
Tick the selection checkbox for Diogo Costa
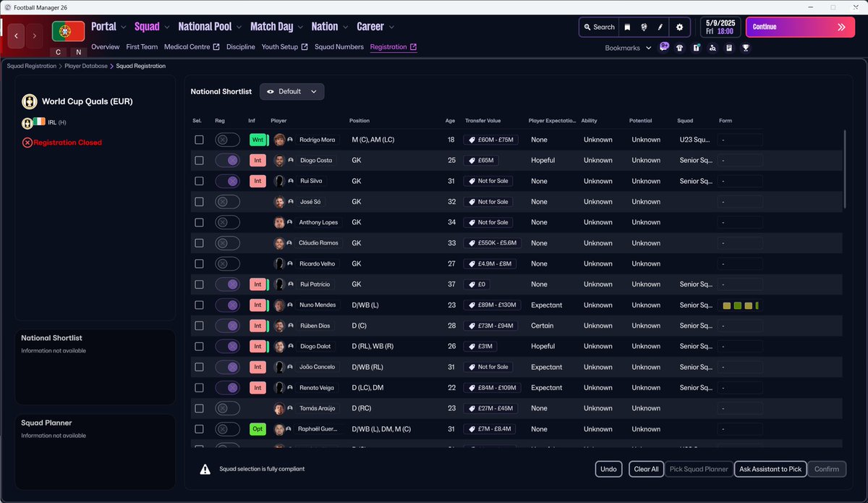tap(199, 160)
